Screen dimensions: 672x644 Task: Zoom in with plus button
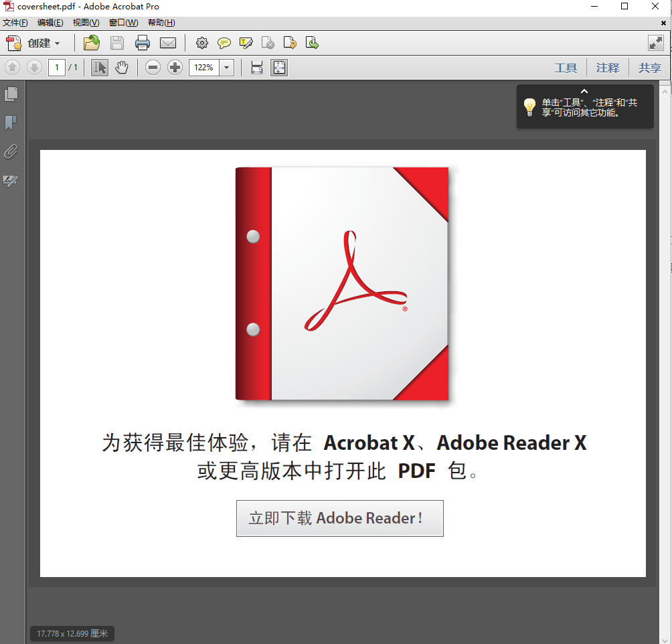click(x=175, y=68)
